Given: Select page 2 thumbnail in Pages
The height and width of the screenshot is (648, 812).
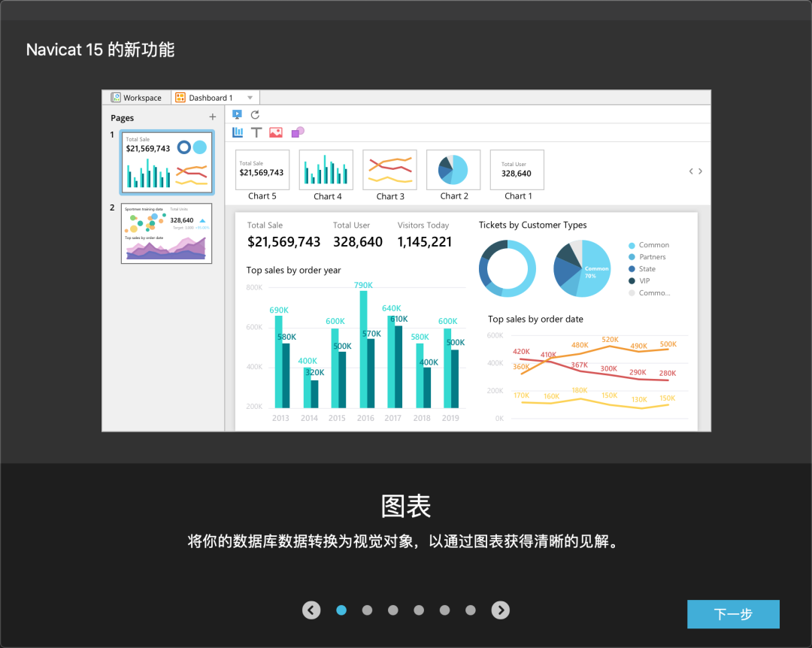Looking at the screenshot, I should 167,233.
